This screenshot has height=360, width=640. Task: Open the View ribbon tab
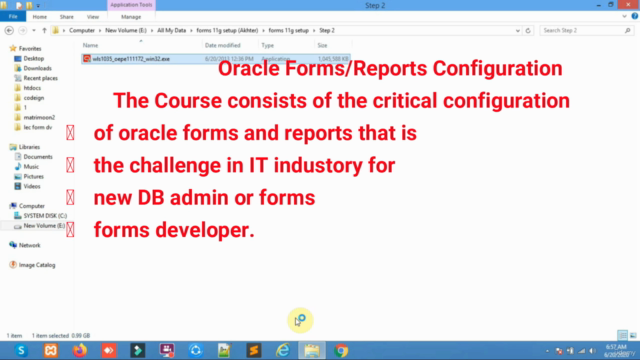tap(93, 17)
